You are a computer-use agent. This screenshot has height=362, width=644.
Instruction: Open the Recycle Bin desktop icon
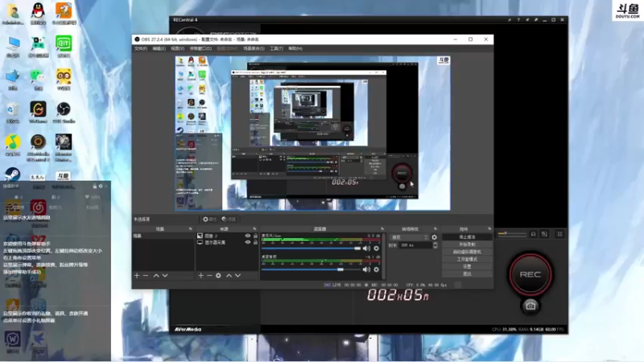pos(13,112)
